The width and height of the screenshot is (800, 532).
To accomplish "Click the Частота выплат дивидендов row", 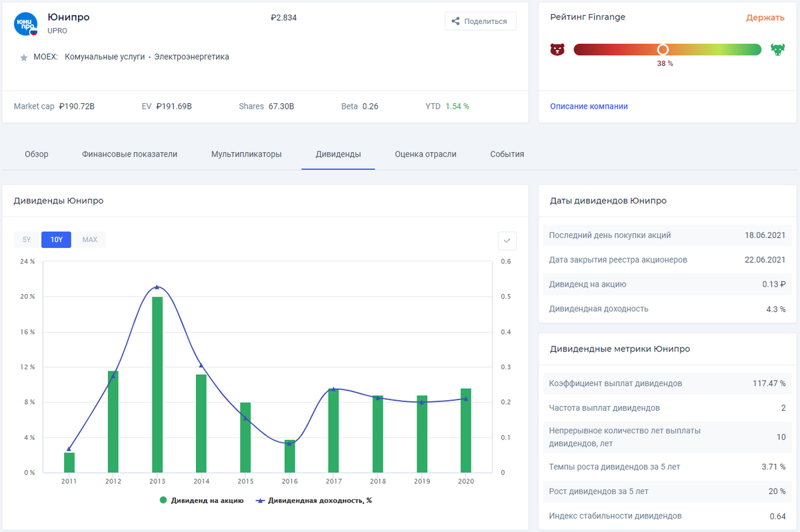I will pyautogui.click(x=667, y=408).
